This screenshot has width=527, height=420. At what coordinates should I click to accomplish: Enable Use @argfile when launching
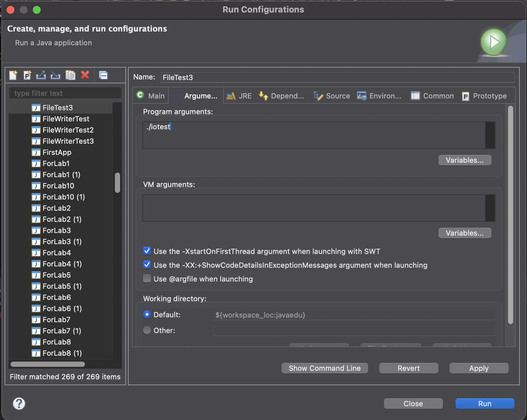(147, 279)
